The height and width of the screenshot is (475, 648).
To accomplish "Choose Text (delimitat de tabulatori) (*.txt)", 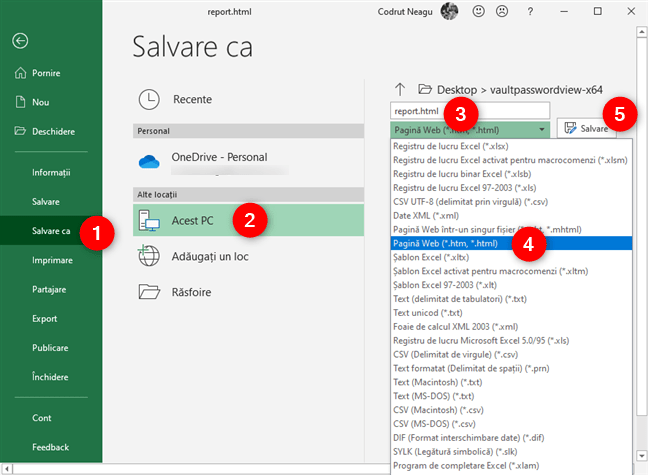I will coord(511,299).
